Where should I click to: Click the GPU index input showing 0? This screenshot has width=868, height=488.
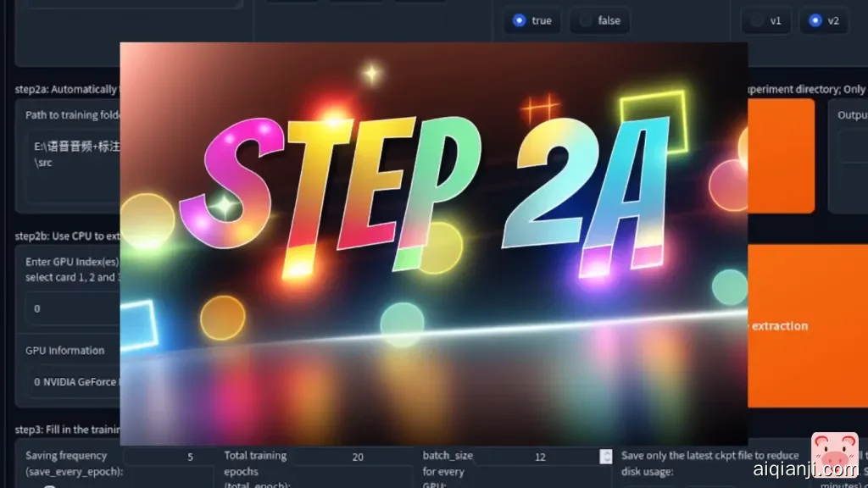coord(71,308)
